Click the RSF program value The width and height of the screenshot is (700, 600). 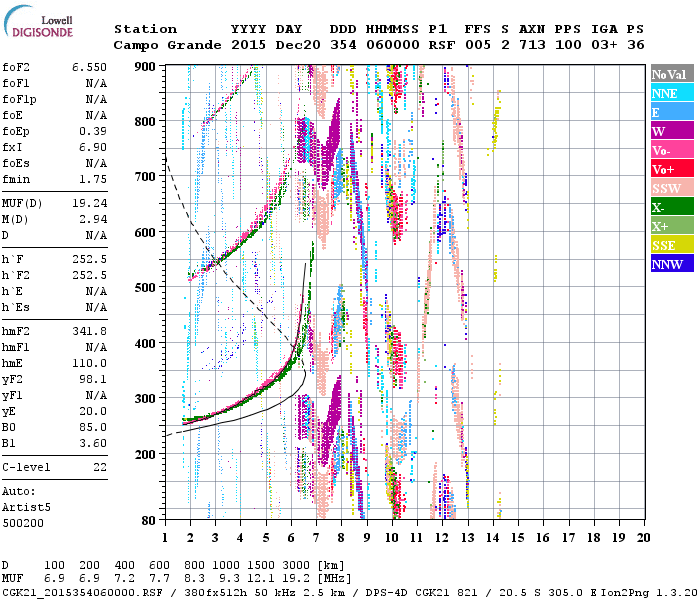[x=442, y=45]
